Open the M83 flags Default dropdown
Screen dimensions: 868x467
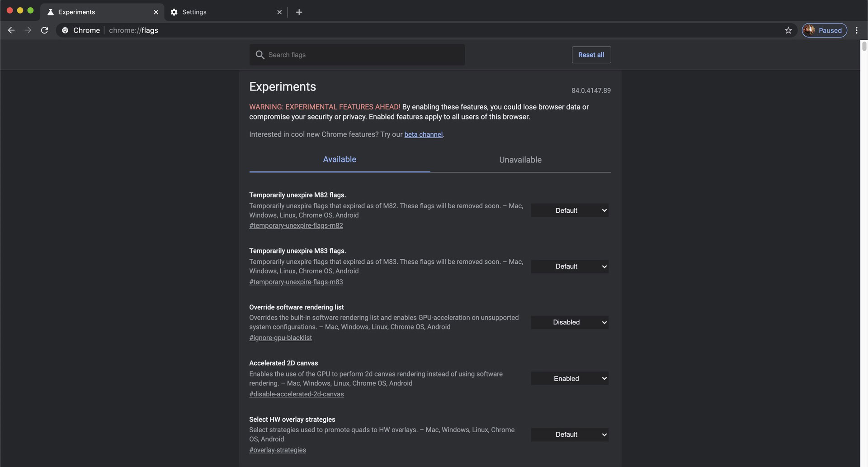click(569, 267)
